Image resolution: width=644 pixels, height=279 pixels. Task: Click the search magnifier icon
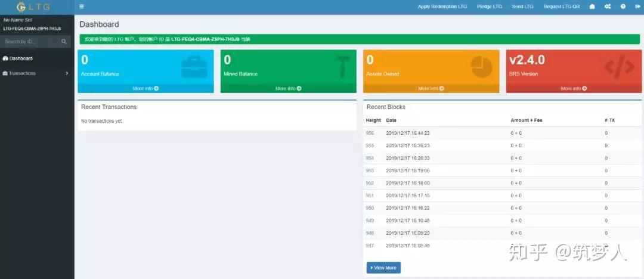[x=64, y=42]
